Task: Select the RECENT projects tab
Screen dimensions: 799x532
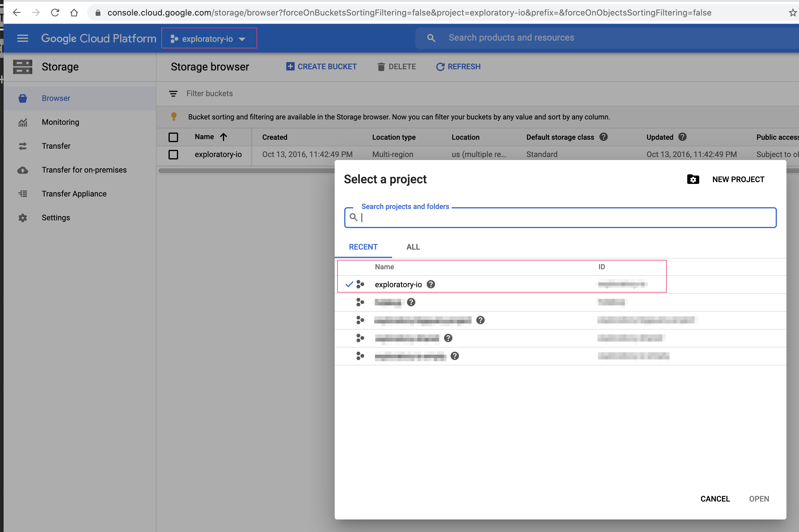Action: [363, 247]
